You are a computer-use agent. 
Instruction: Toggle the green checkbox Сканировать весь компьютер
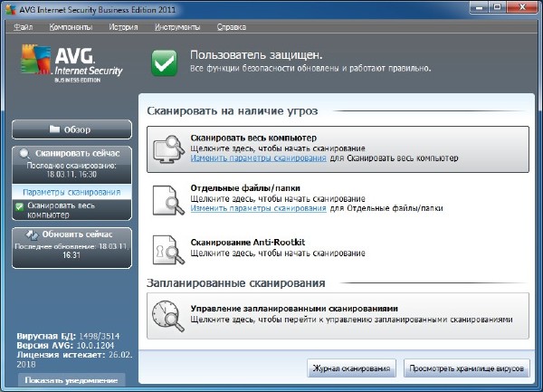click(20, 207)
